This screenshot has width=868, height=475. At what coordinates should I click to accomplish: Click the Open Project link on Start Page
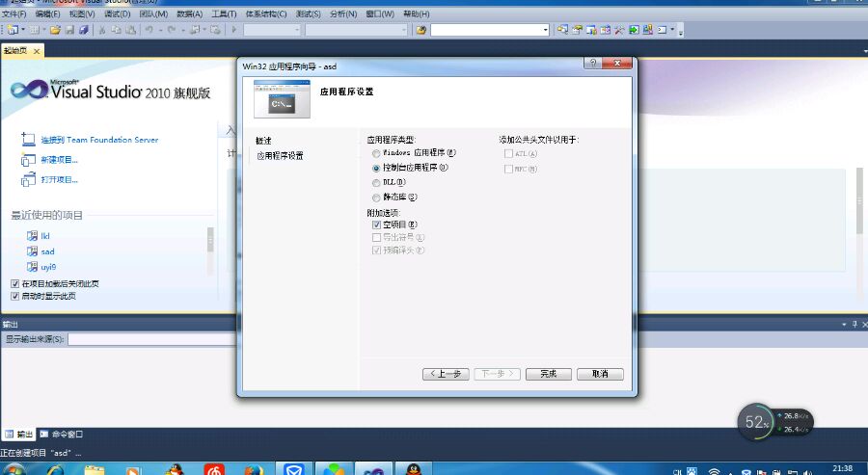(x=59, y=180)
